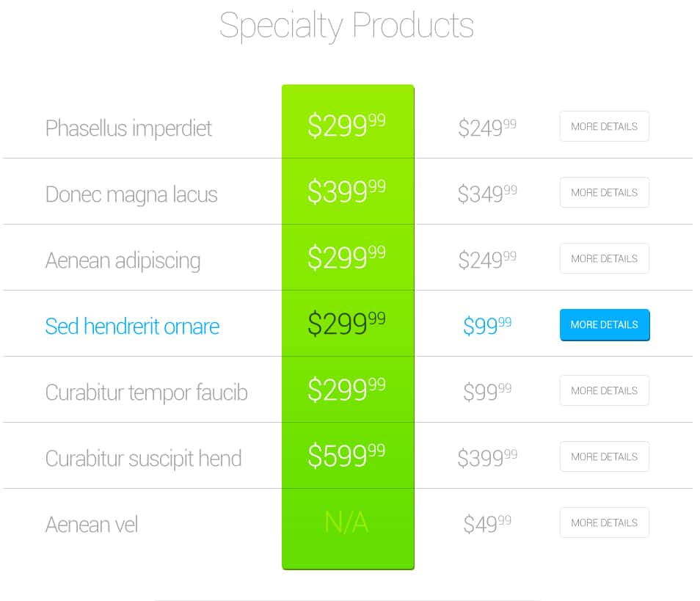Click the green $299.99 price for Phasellus
Image resolution: width=700 pixels, height=601 pixels.
point(348,125)
